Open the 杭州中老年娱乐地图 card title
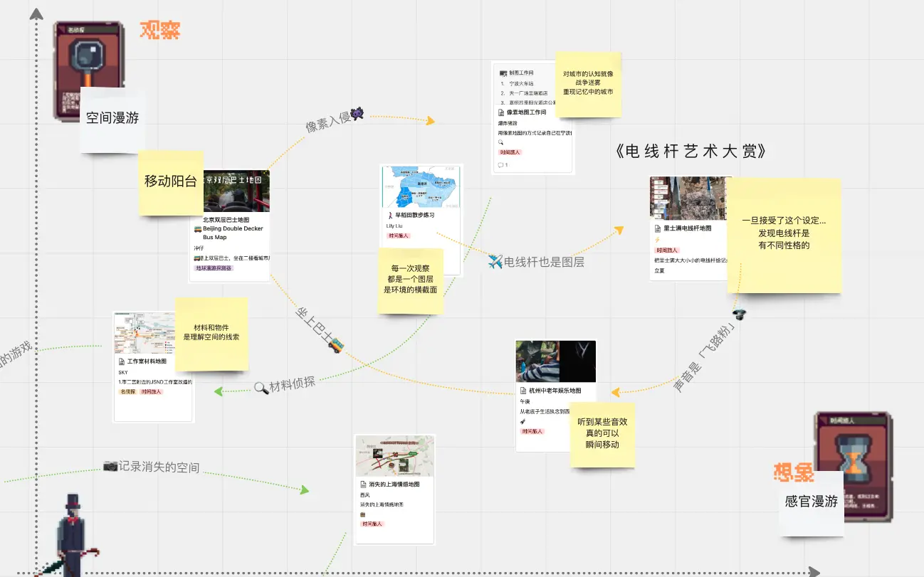Viewport: 924px width, 577px height. (555, 391)
